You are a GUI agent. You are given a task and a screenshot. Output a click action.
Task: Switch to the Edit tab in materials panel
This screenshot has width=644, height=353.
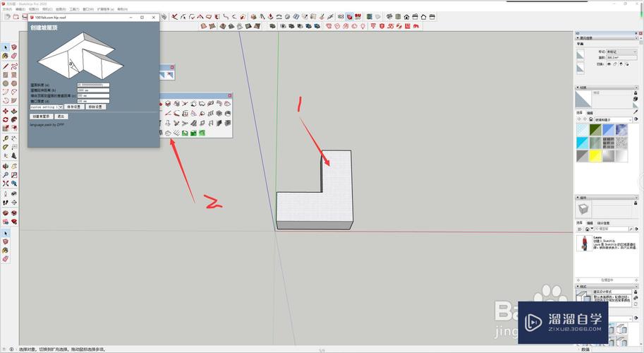(x=590, y=112)
